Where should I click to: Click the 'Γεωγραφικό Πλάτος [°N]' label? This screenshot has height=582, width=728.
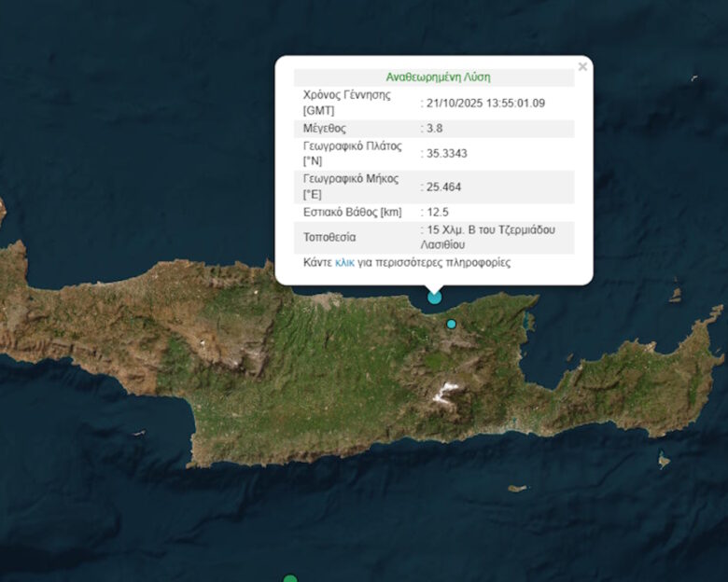click(x=350, y=153)
